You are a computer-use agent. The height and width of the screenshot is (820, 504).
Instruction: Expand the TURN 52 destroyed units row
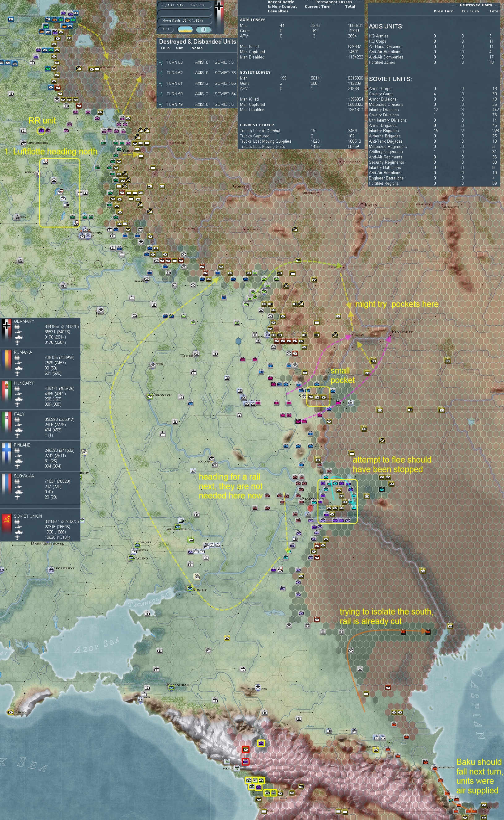tap(160, 73)
